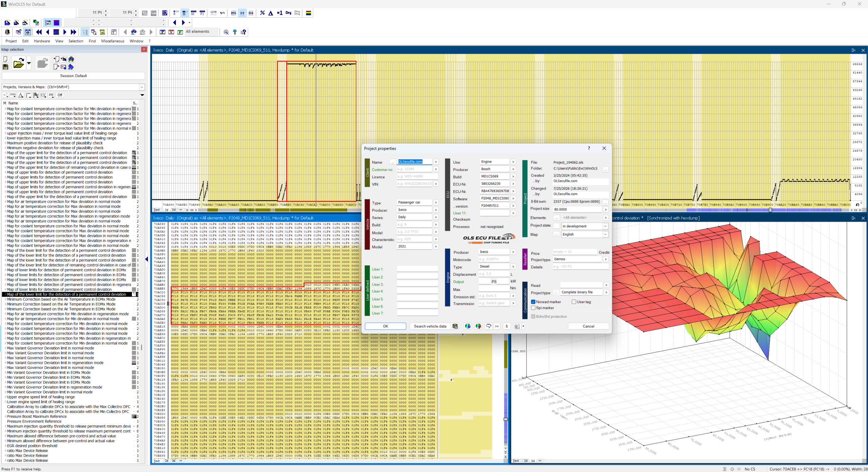
Task: Toggle 16-bit data width view
Action: (184, 13)
